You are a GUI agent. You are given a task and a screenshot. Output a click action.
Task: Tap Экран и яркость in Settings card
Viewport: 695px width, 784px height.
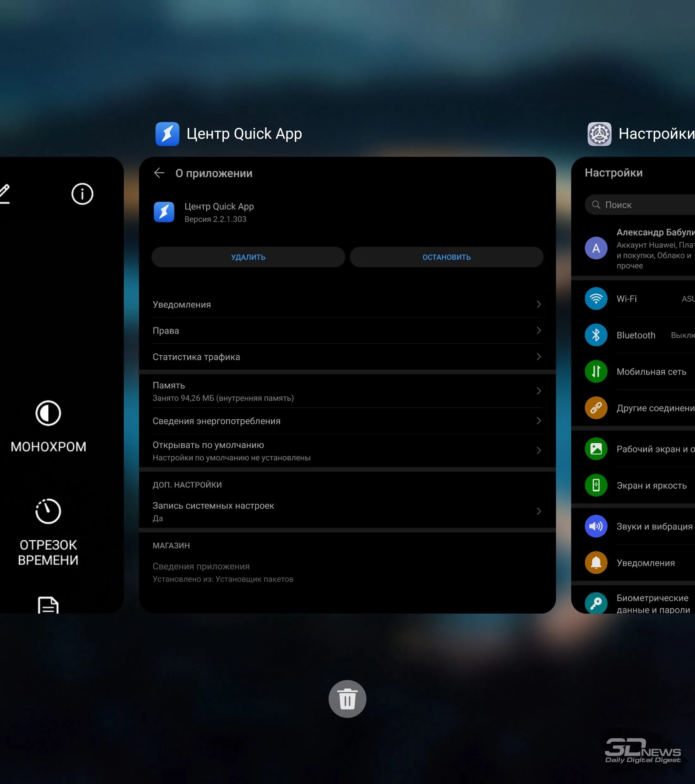(x=651, y=486)
